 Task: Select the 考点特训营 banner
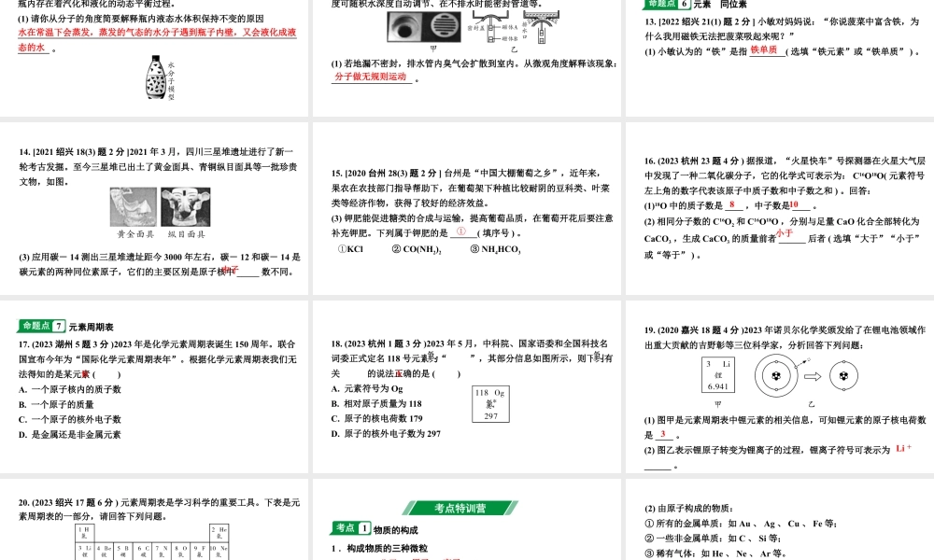click(461, 510)
